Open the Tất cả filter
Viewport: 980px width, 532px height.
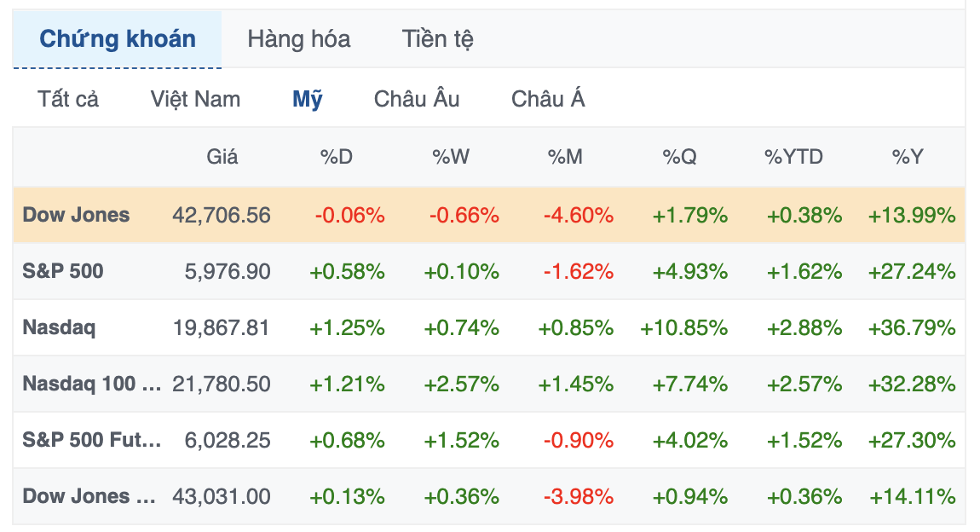click(x=66, y=98)
